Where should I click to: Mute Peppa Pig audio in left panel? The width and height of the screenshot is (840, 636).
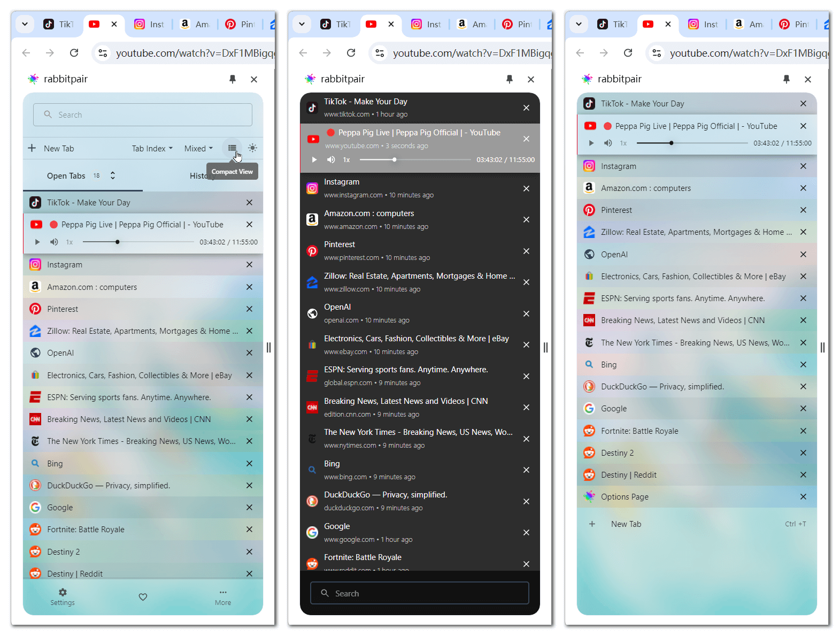pos(54,242)
